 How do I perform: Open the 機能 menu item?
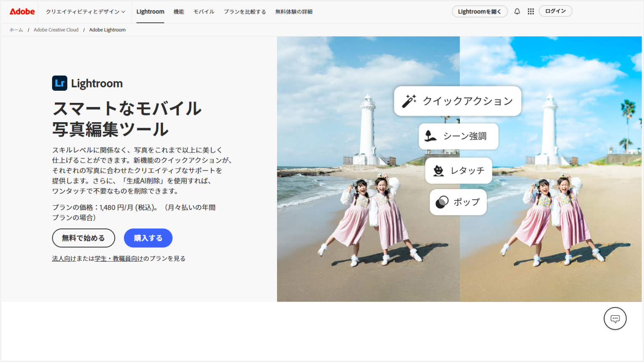coord(179,11)
